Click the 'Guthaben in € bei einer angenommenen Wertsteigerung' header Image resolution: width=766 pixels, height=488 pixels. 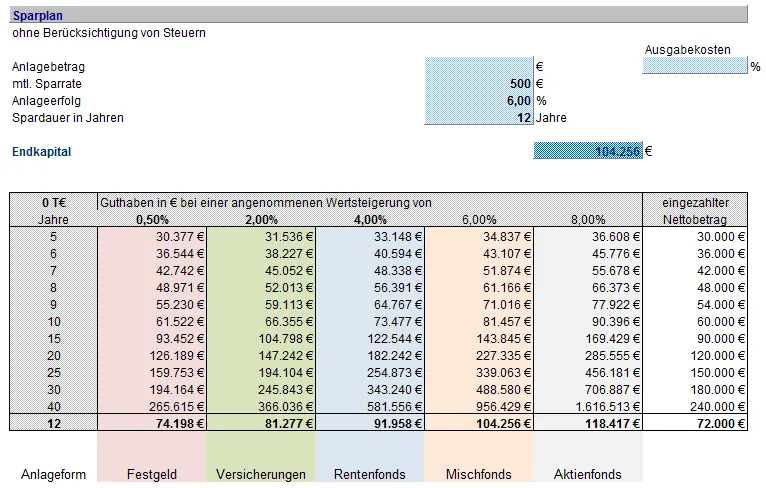pos(266,202)
